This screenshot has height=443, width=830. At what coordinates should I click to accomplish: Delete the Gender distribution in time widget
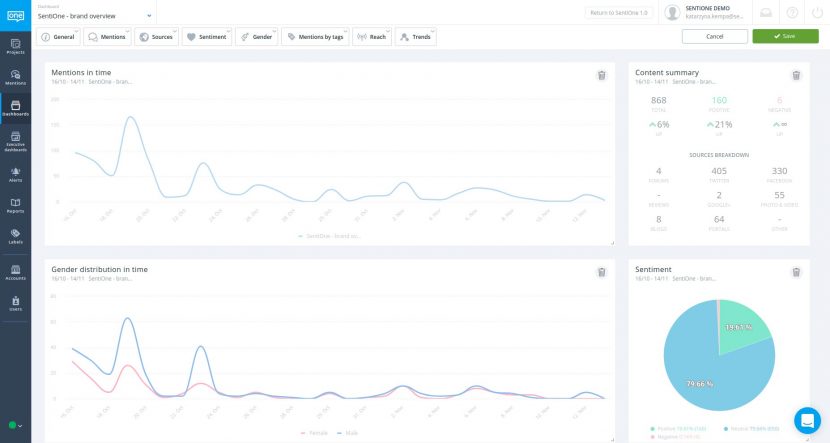click(x=601, y=272)
